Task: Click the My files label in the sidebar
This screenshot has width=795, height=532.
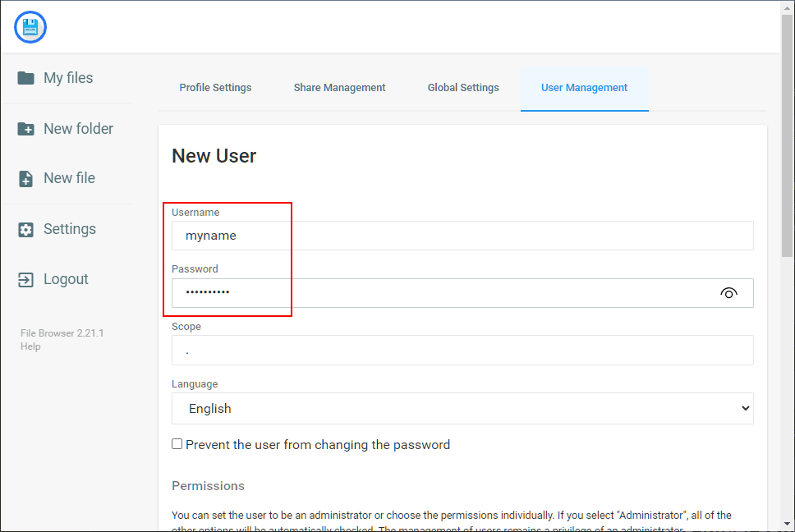Action: click(68, 78)
